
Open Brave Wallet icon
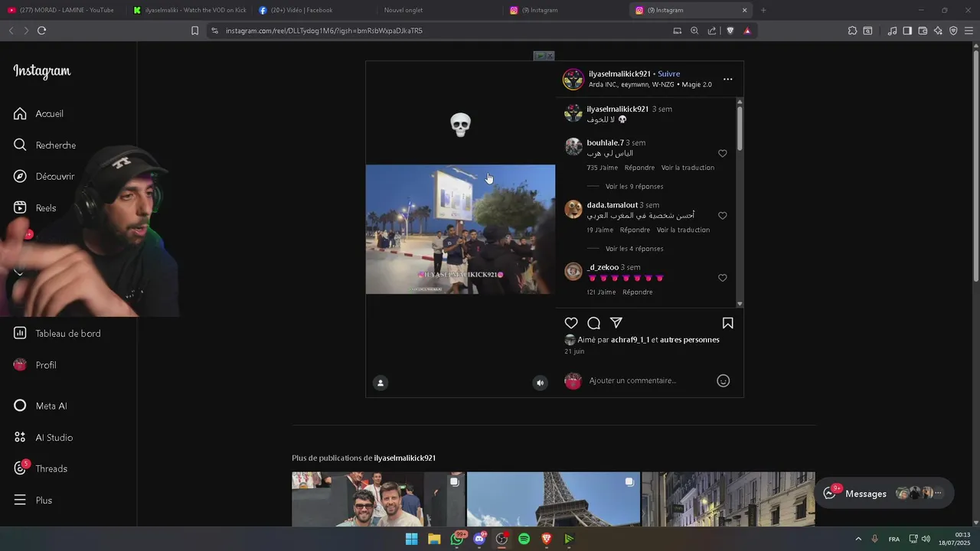pyautogui.click(x=923, y=31)
